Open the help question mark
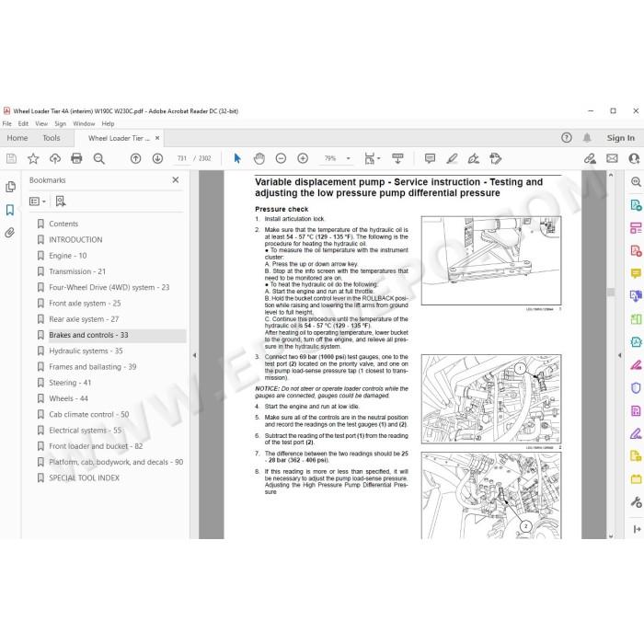Image resolution: width=644 pixels, height=644 pixels. [567, 138]
